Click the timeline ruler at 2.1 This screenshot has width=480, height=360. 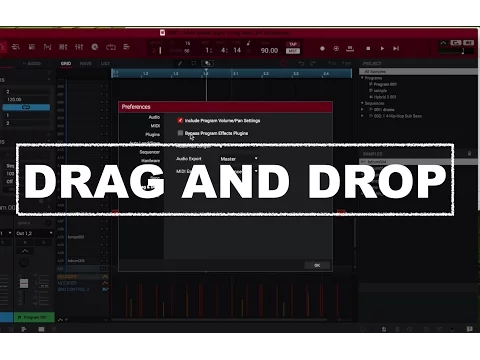(235, 73)
